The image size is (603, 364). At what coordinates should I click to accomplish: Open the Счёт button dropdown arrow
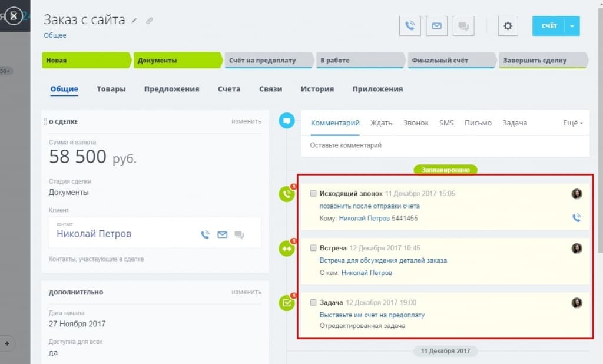(x=572, y=26)
